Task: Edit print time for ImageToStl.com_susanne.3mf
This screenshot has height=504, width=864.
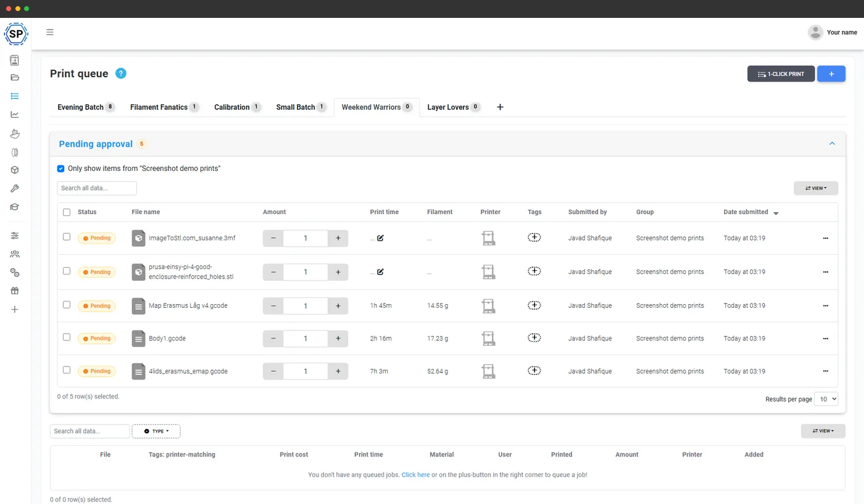Action: click(380, 238)
